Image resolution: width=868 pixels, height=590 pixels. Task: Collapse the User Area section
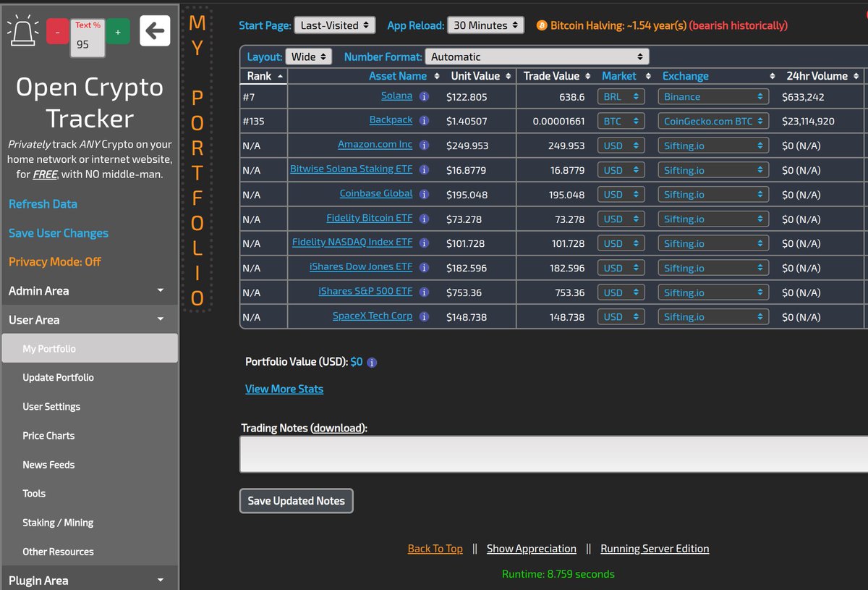89,320
